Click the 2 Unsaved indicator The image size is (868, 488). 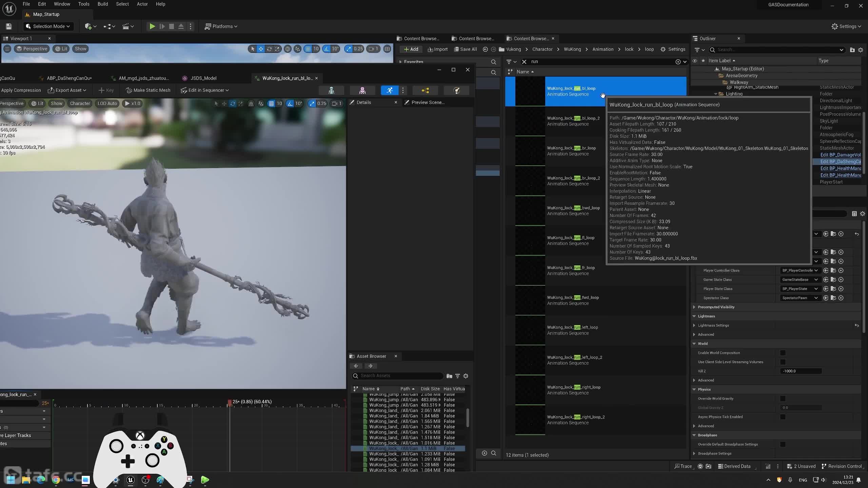coord(801,466)
